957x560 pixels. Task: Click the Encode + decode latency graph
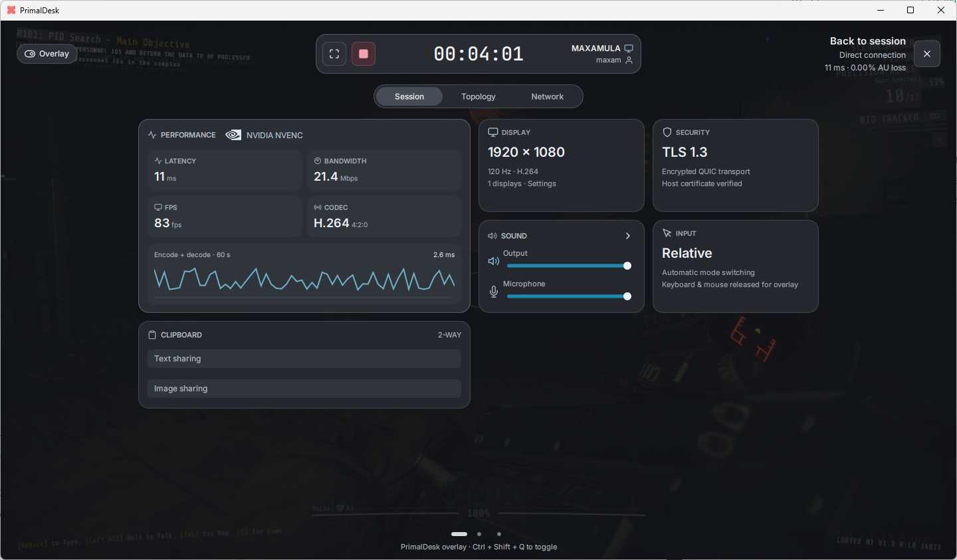tap(304, 279)
